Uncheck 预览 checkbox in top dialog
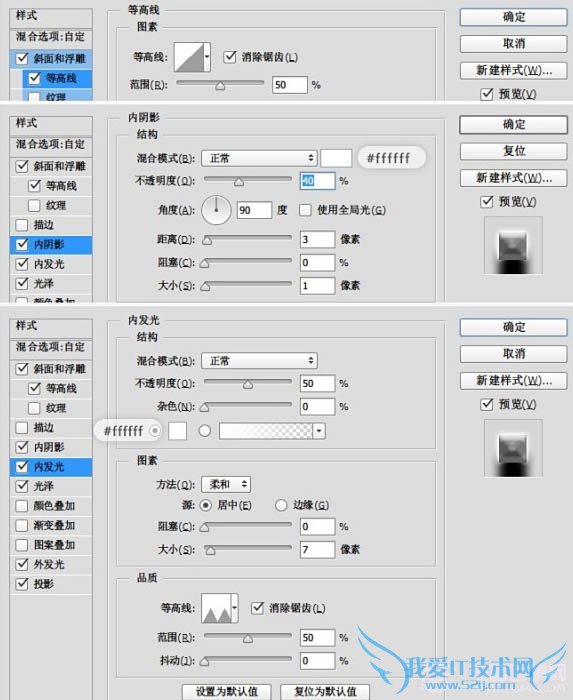Screen dimensions: 573x700 pyautogui.click(x=487, y=94)
